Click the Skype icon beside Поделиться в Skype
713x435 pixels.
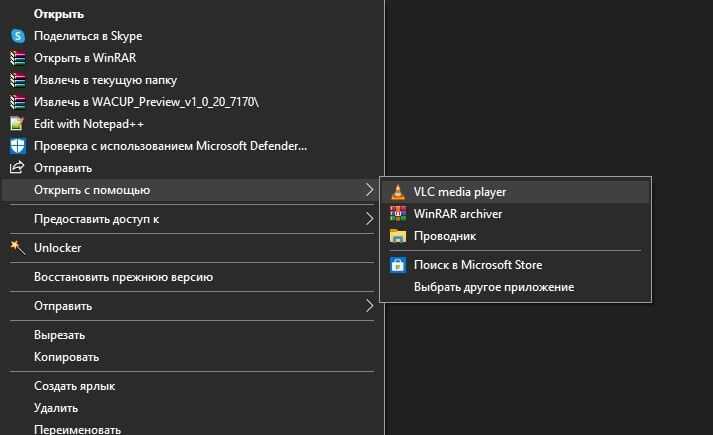click(18, 36)
